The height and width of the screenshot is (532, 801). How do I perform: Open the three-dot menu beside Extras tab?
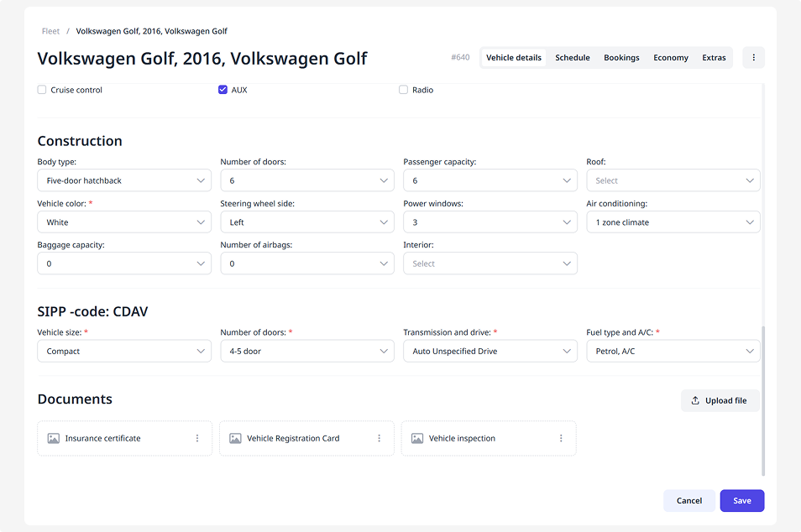click(x=753, y=58)
